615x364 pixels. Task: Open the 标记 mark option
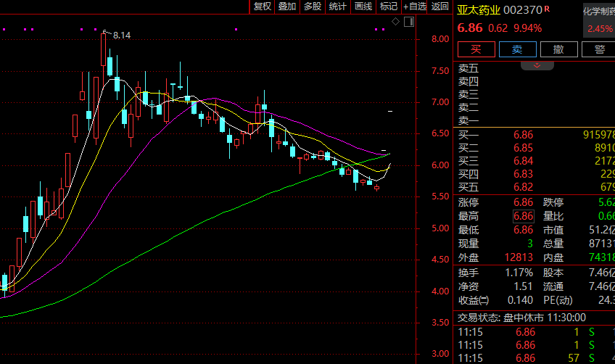pyautogui.click(x=388, y=7)
